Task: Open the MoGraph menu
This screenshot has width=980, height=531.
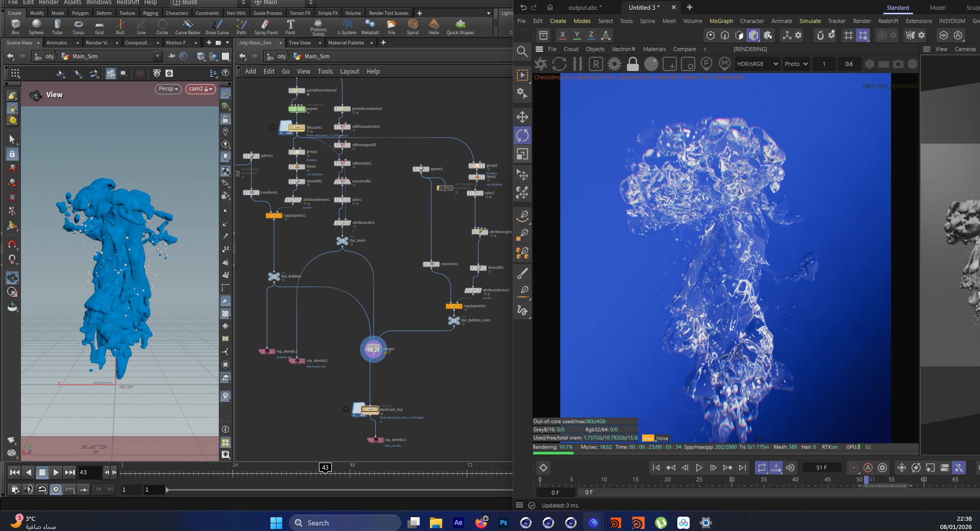Action: (721, 21)
